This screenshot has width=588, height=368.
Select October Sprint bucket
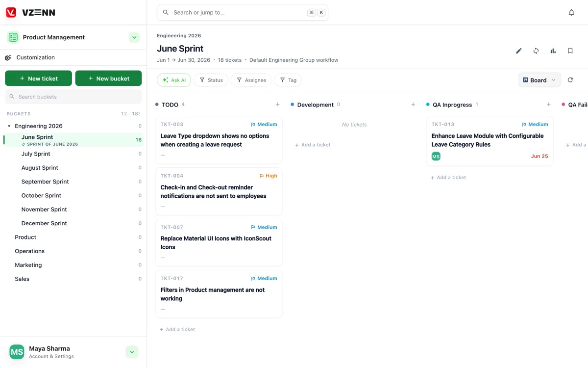pyautogui.click(x=73, y=195)
